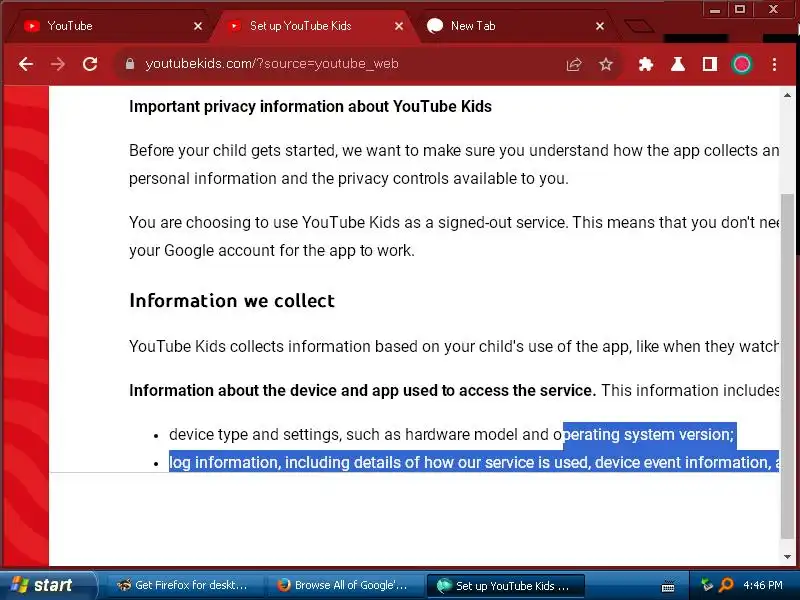This screenshot has height=600, width=800.
Task: Close the Set up YouTube Kids tab
Action: point(399,26)
